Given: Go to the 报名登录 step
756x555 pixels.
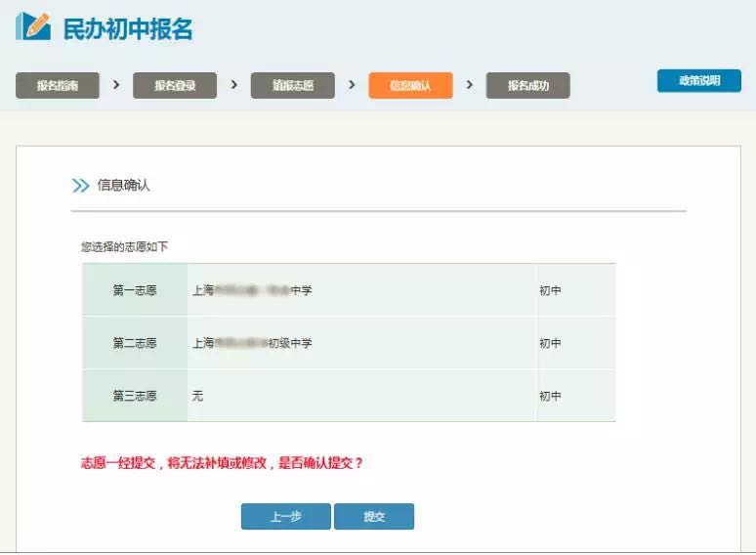Looking at the screenshot, I should tap(175, 86).
